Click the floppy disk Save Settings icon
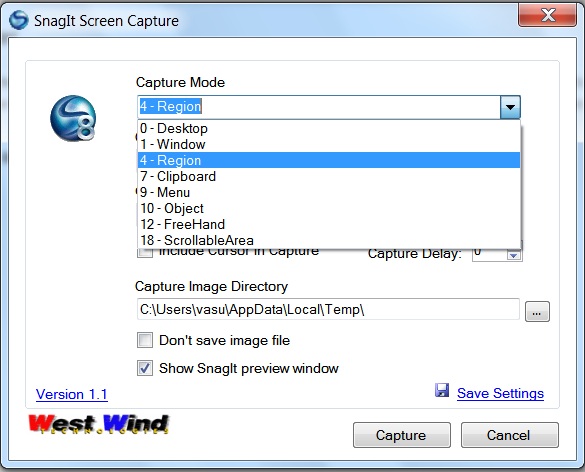The image size is (585, 472). tap(442, 390)
